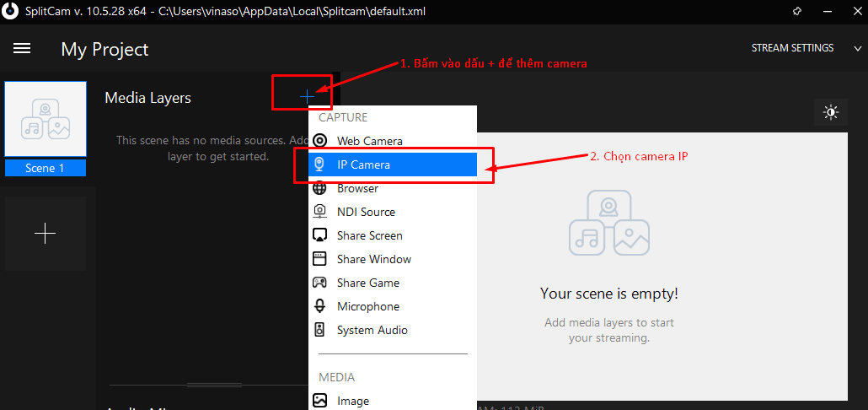Open the hamburger main menu
The width and height of the screenshot is (868, 410).
pyautogui.click(x=22, y=49)
